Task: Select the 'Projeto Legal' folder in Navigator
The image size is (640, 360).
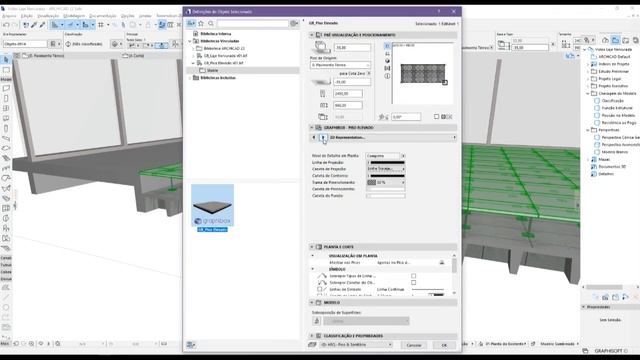Action: coord(609,79)
